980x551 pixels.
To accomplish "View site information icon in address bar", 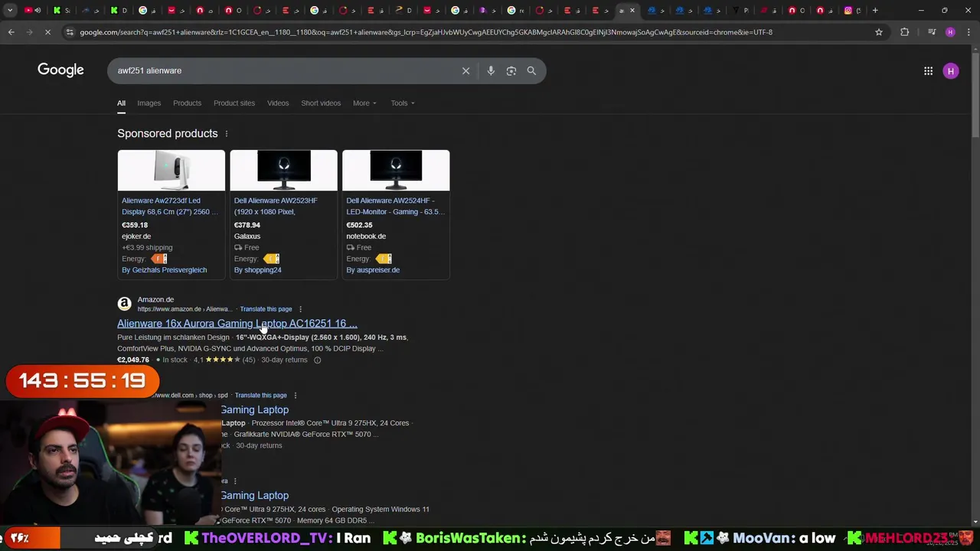I will tap(70, 32).
